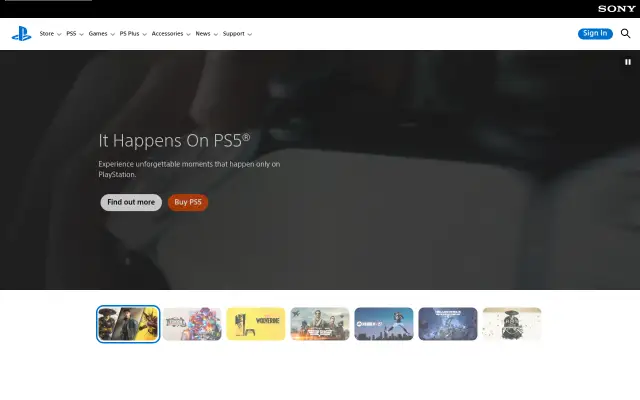Image resolution: width=640 pixels, height=400 pixels.
Task: Open the Accessories menu
Action: (171, 34)
